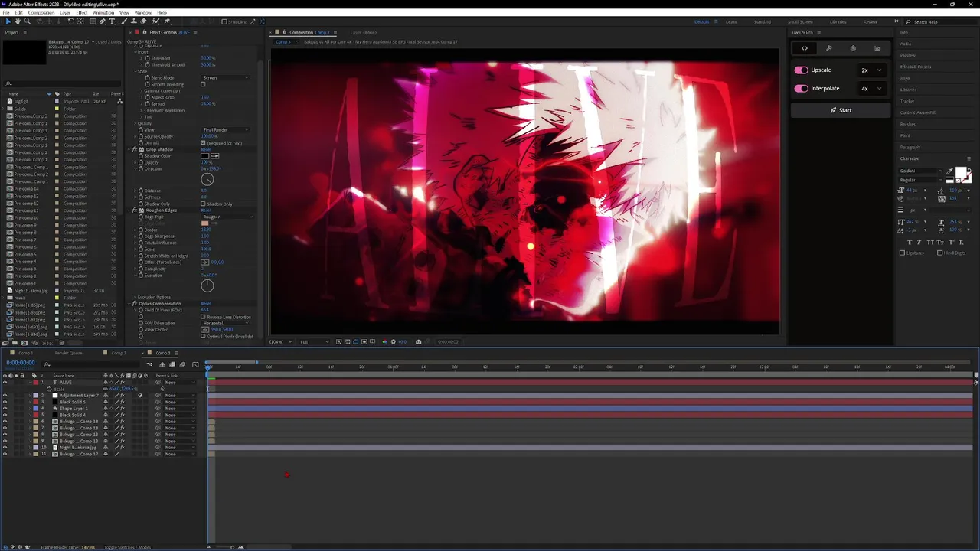
Task: Select the Clone Stamp tool
Action: tap(134, 21)
